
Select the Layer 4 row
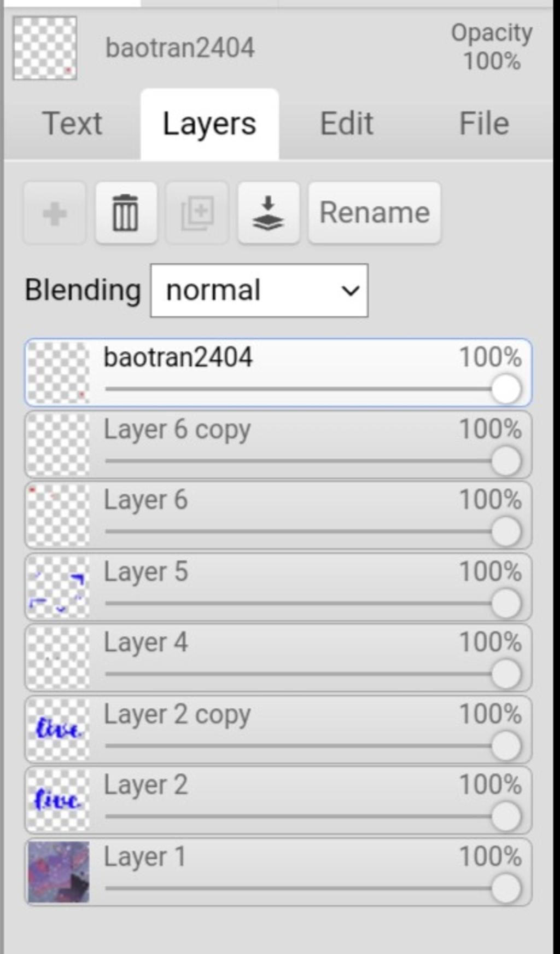[x=273, y=644]
